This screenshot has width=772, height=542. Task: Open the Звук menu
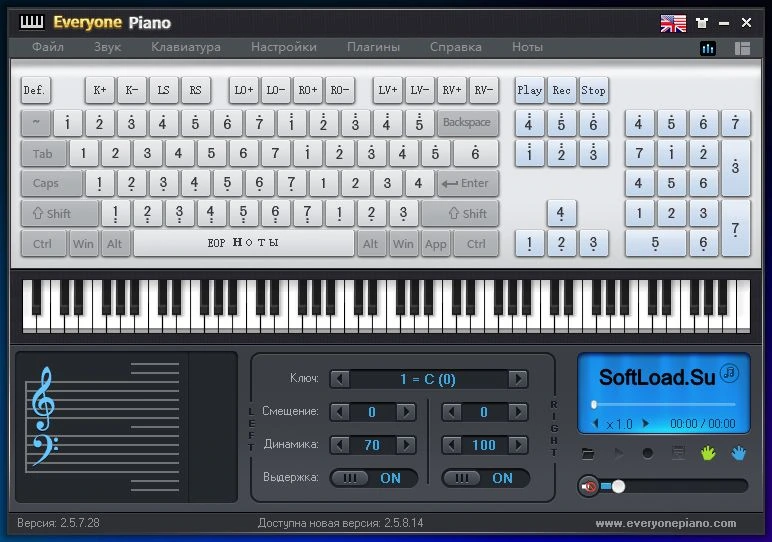tap(107, 47)
